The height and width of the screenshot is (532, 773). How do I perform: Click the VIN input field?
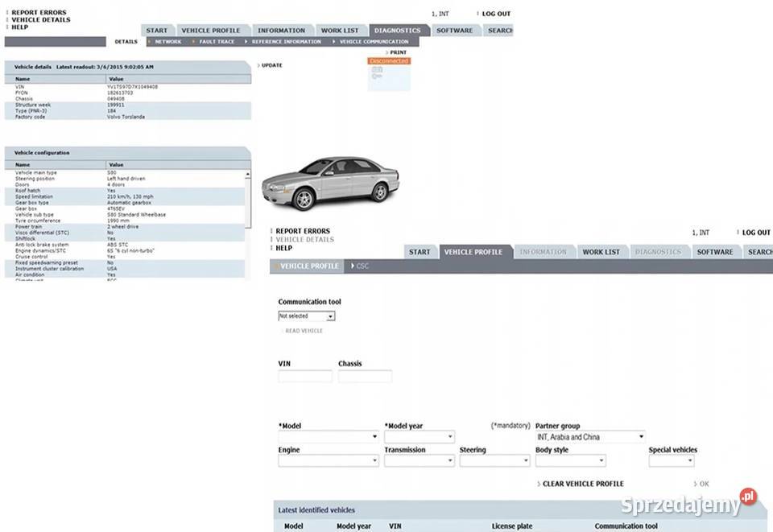(305, 377)
